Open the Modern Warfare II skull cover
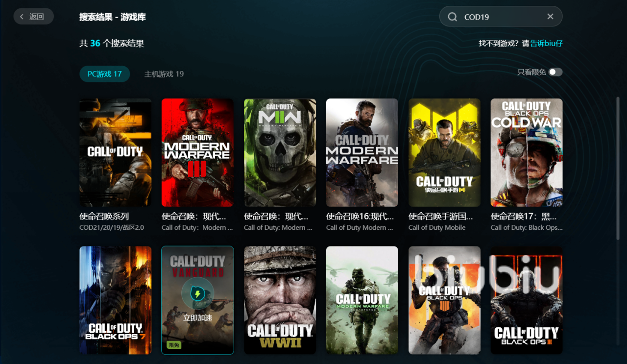Screen dimensions: 627x364 [280, 152]
